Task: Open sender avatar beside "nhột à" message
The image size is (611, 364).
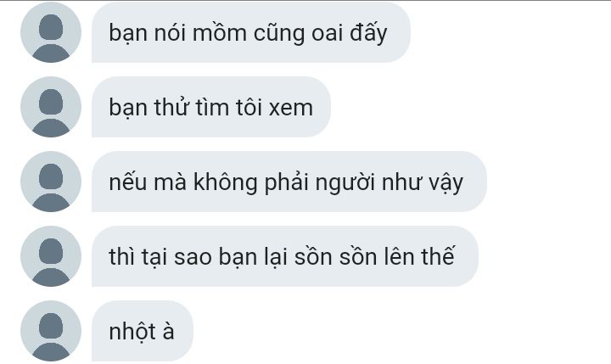Action: [x=51, y=331]
